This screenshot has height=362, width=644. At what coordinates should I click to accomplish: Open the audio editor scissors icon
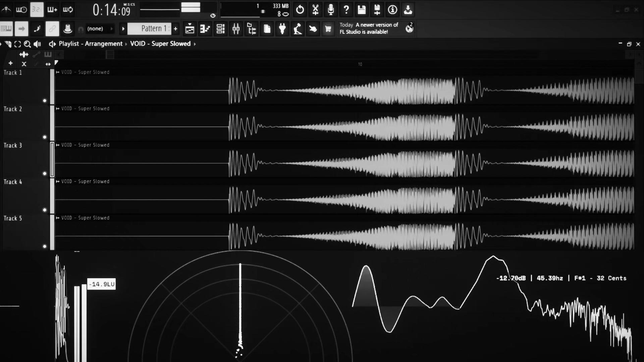(315, 10)
